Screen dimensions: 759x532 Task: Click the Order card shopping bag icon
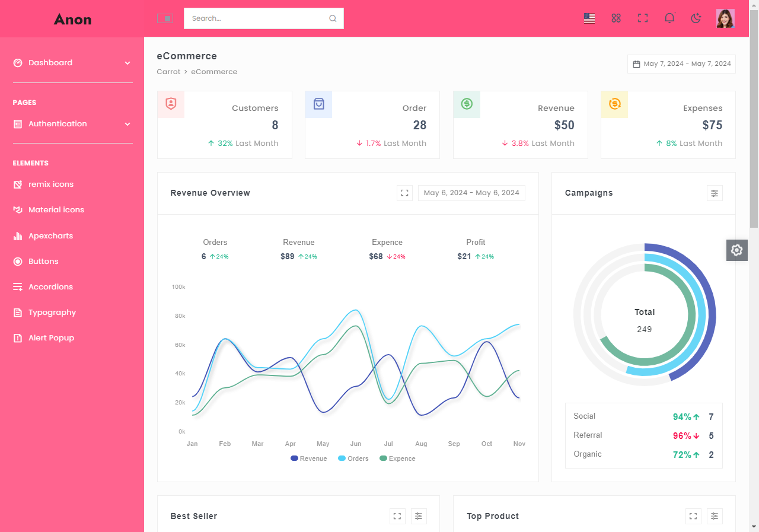(x=318, y=104)
